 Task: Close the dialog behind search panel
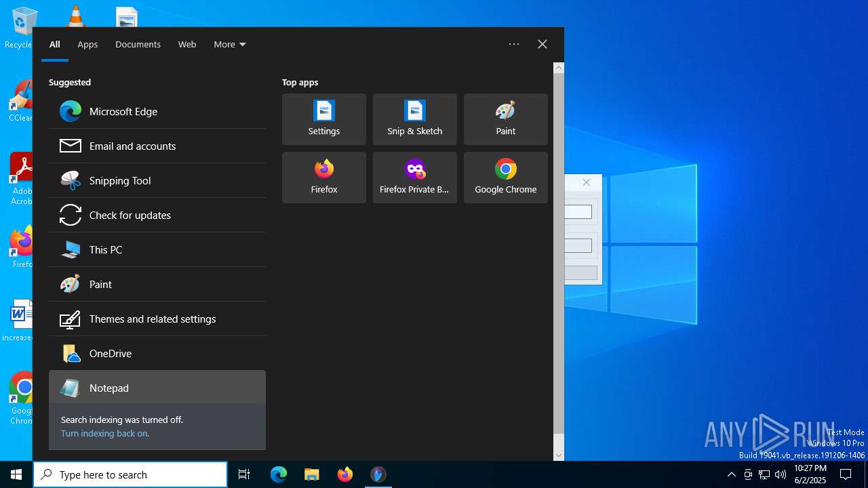point(587,182)
